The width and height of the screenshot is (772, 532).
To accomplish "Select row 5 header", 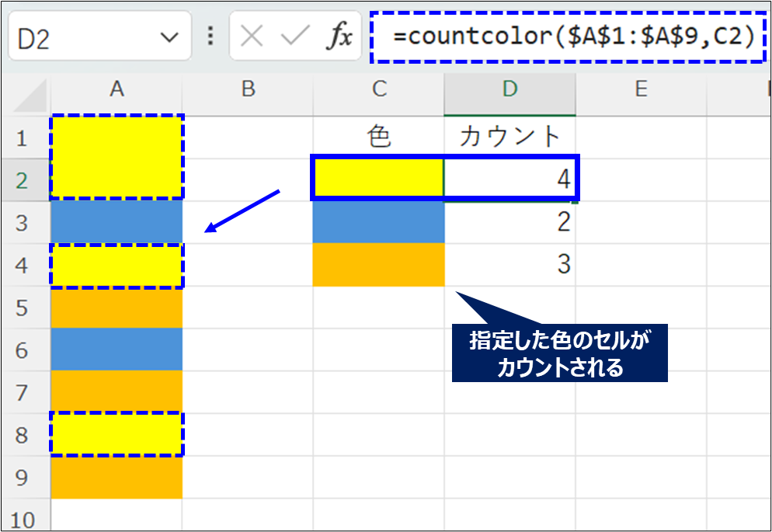I will (21, 308).
